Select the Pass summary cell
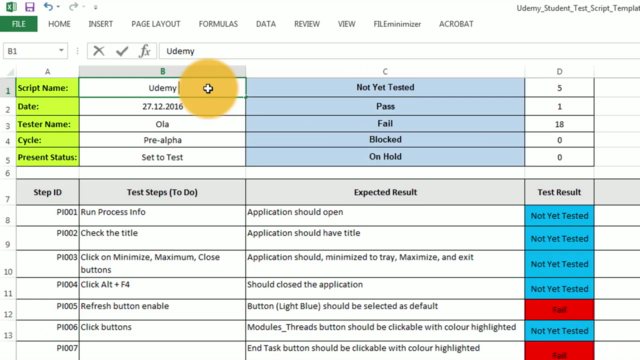640x360 pixels. point(385,107)
